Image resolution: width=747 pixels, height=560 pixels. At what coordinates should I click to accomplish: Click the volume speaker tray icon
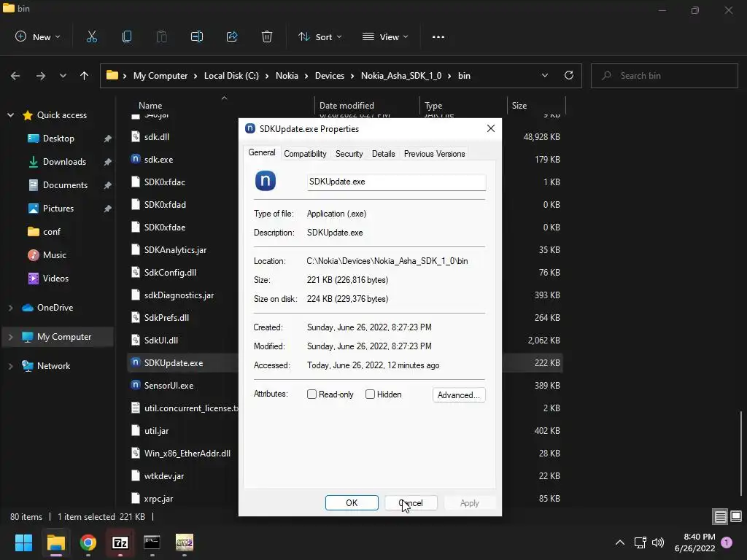point(658,542)
